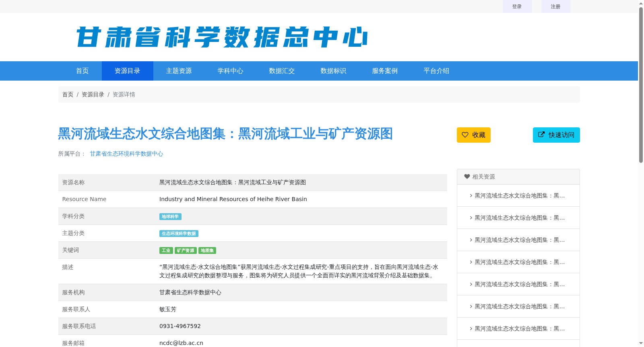
Task: Open 学科中心 navigation item
Action: click(230, 71)
